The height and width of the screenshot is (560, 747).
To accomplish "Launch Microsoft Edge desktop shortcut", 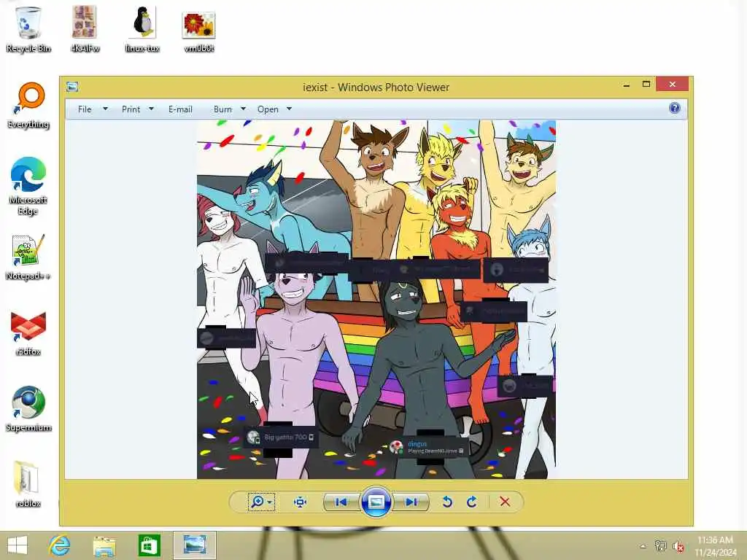I will click(x=28, y=186).
